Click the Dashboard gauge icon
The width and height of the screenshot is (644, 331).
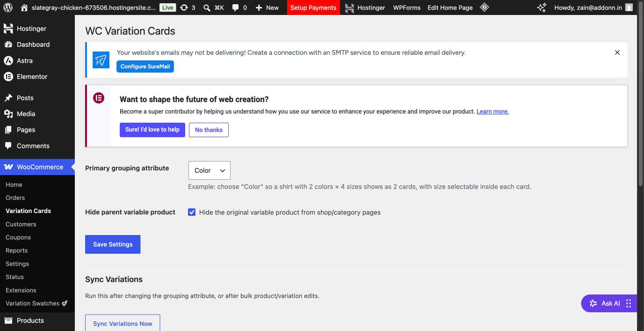coord(8,44)
